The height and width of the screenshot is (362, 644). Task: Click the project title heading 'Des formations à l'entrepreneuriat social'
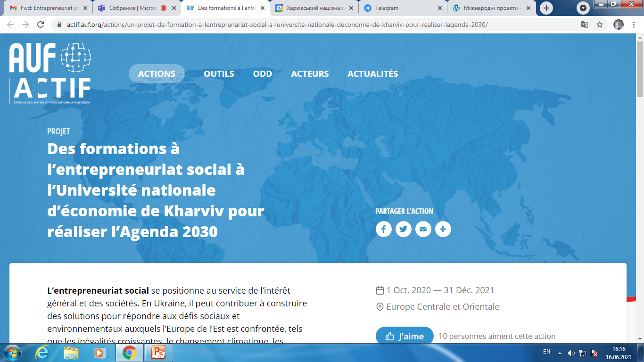click(x=156, y=190)
